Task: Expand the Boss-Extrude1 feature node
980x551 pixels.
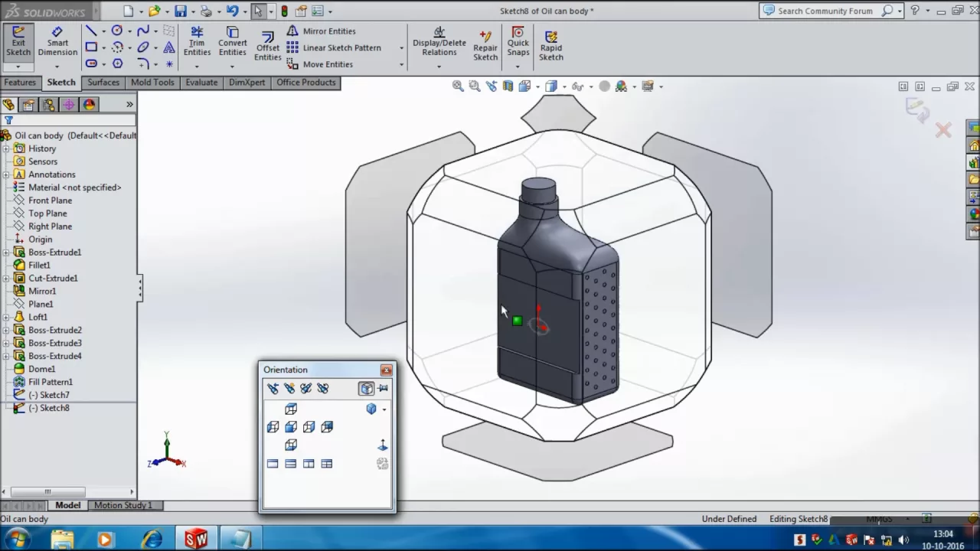Action: (6, 252)
